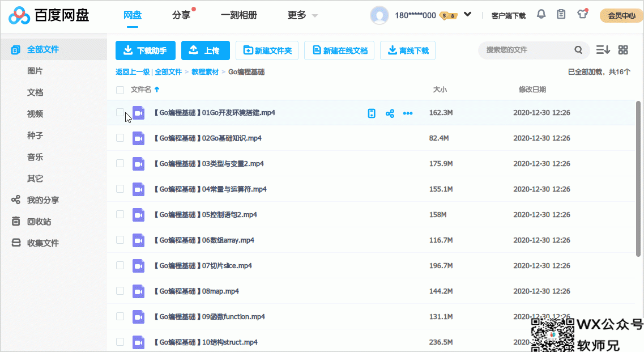Click the 上传 upload button
644x352 pixels.
click(x=206, y=50)
